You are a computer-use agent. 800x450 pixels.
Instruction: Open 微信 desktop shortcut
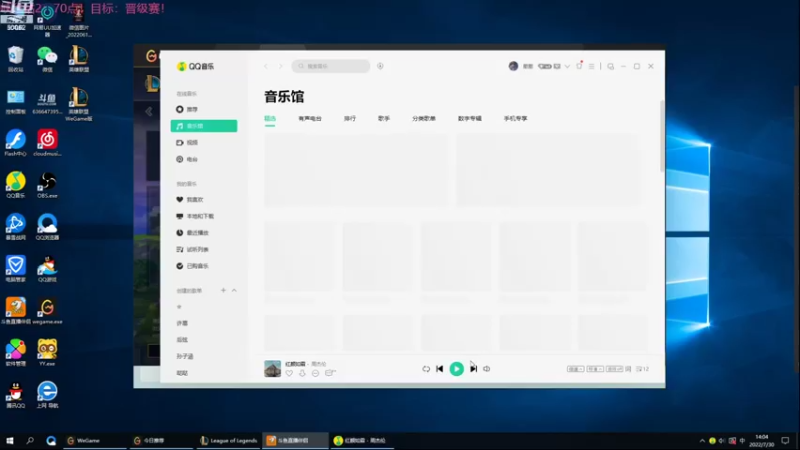pyautogui.click(x=47, y=59)
